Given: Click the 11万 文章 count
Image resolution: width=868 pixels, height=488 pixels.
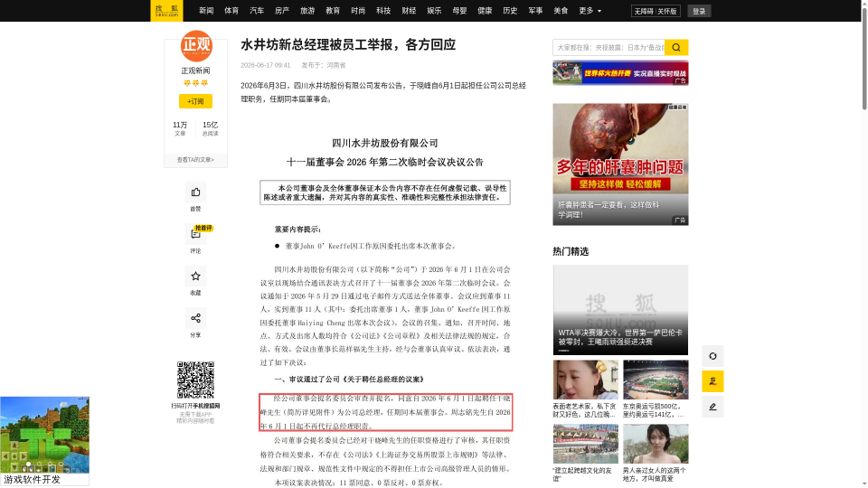Looking at the screenshot, I should point(180,128).
